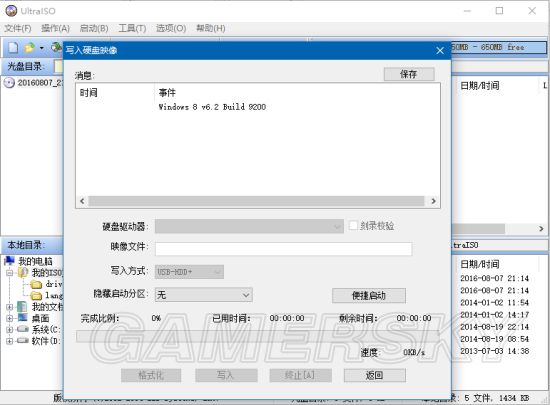The image size is (550, 405).
Task: Open the 写入方式 USB-HDD+ dropdown
Action: click(189, 272)
